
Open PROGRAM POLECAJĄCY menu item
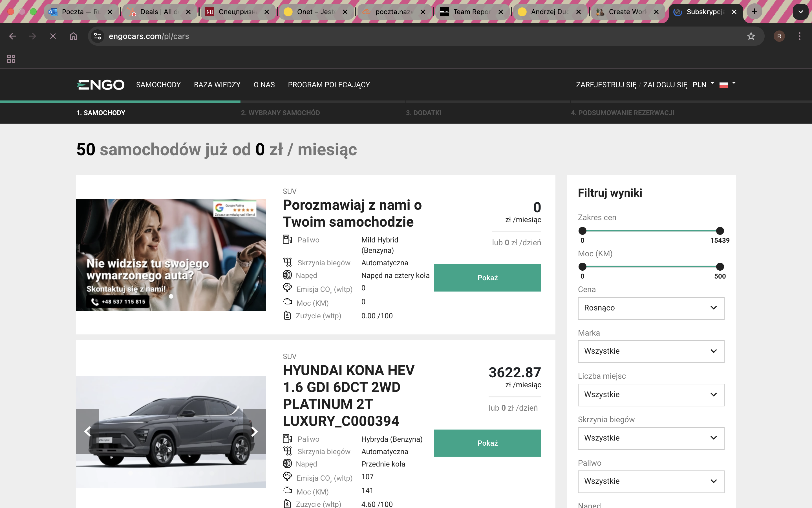(x=329, y=85)
